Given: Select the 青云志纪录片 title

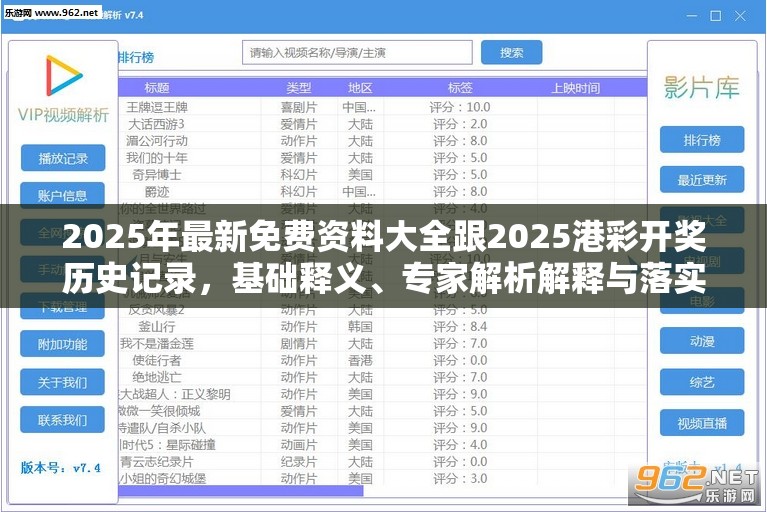Looking at the screenshot, I should 157,462.
